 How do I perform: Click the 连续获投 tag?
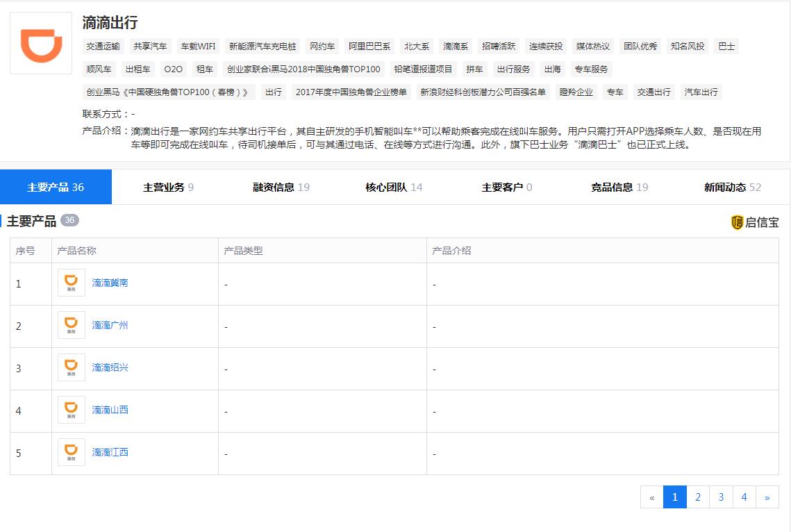pyautogui.click(x=546, y=47)
